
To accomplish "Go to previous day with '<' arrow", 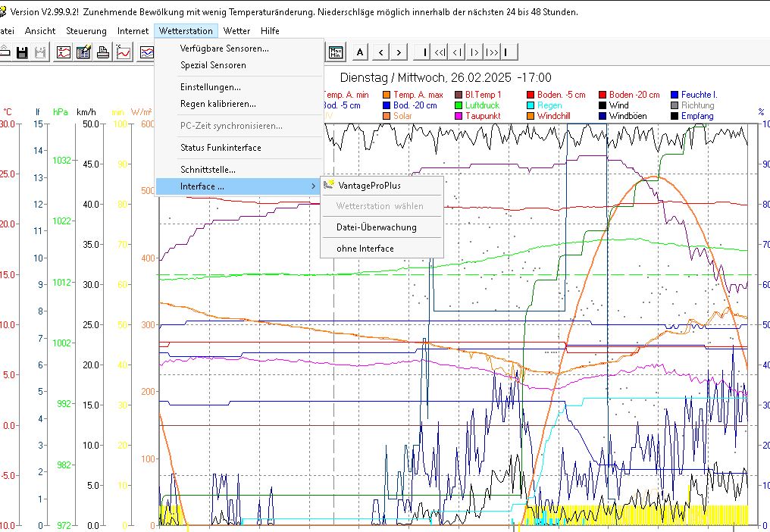I will [381, 52].
